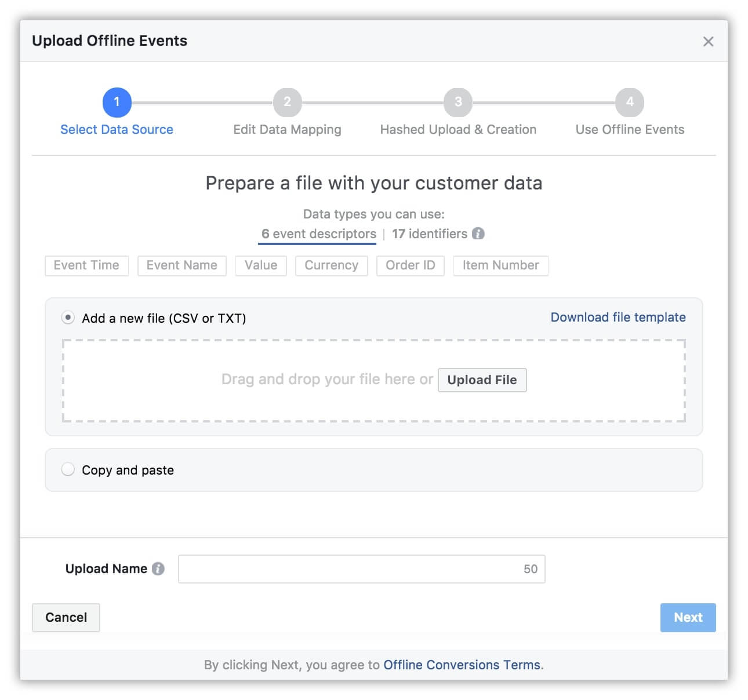Screen dimensions: 748x700
Task: Click the Order ID descriptor tag
Action: click(x=410, y=265)
